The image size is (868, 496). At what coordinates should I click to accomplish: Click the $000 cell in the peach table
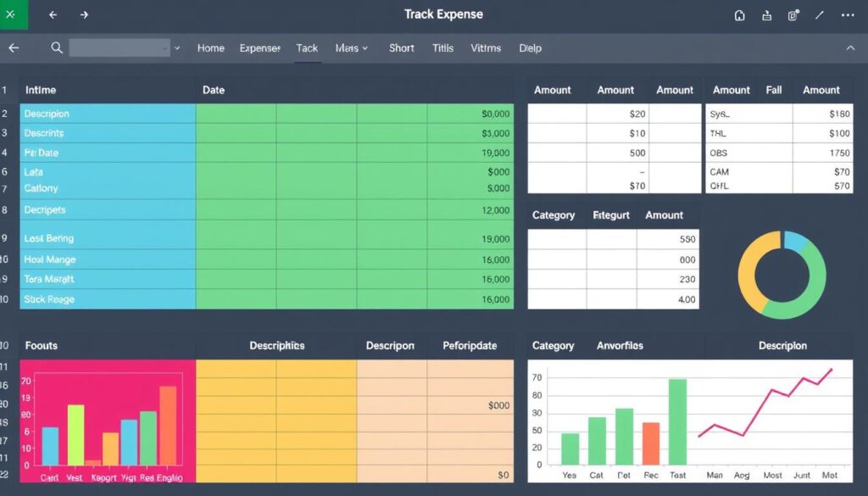coord(470,405)
